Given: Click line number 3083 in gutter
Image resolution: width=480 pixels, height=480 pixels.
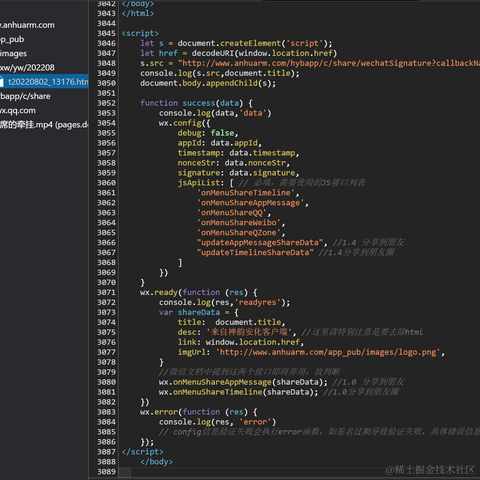Looking at the screenshot, I should [x=106, y=412].
